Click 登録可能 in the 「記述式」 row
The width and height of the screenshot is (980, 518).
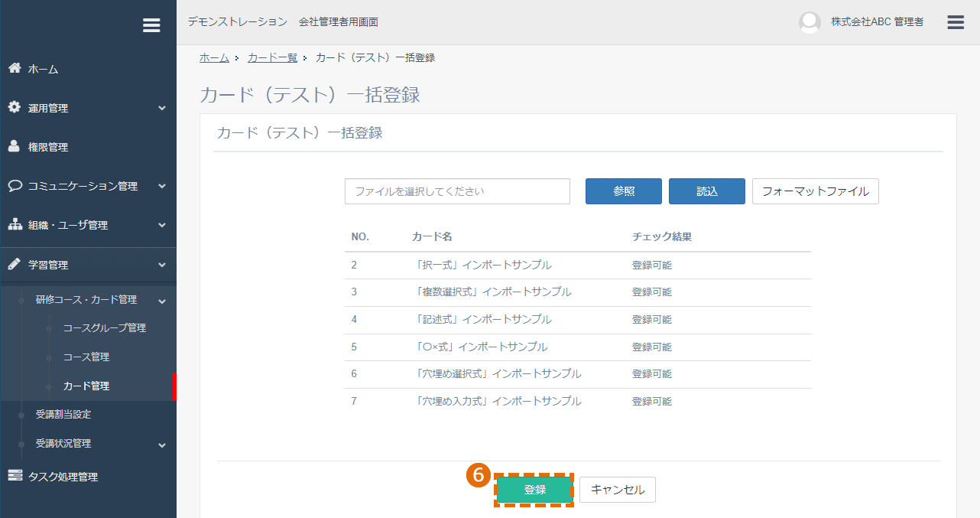pyautogui.click(x=652, y=319)
